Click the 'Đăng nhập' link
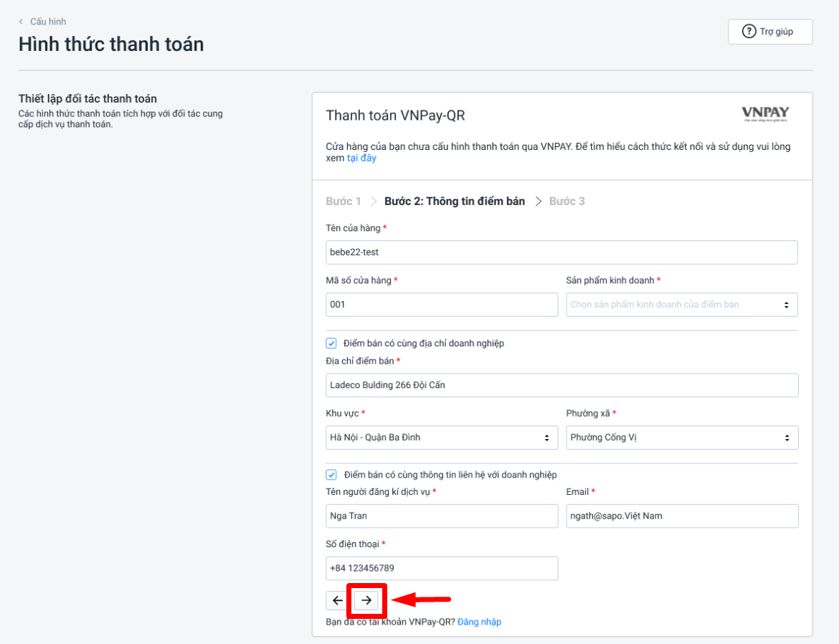The width and height of the screenshot is (839, 644). [x=479, y=622]
